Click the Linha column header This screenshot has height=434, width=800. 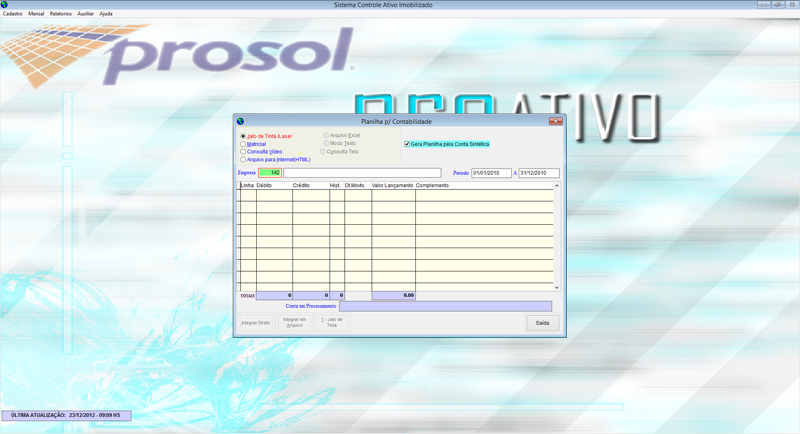click(x=247, y=186)
